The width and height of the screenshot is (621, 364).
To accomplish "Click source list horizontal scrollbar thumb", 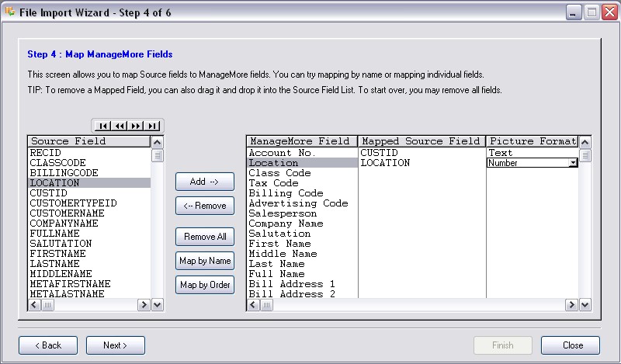I will (47, 305).
